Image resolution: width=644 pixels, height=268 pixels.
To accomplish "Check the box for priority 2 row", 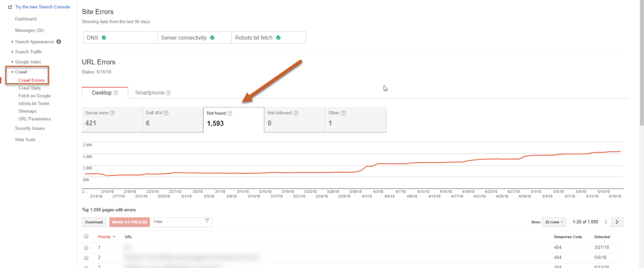I will click(86, 258).
